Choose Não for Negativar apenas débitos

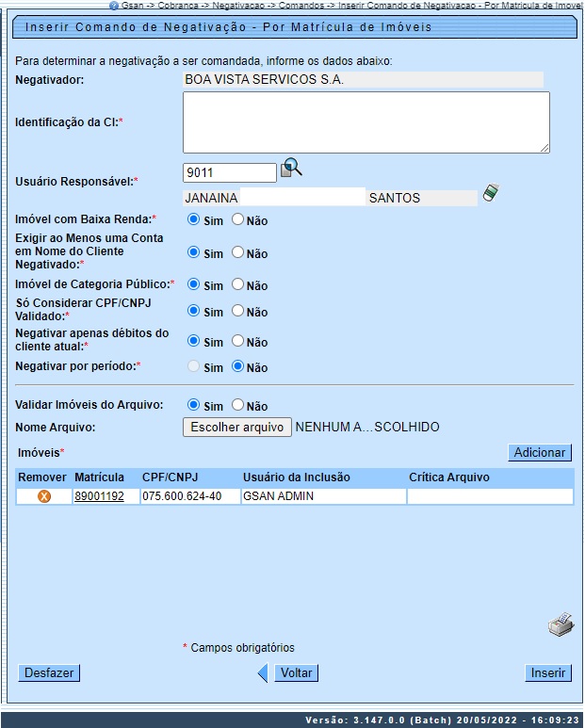(238, 341)
